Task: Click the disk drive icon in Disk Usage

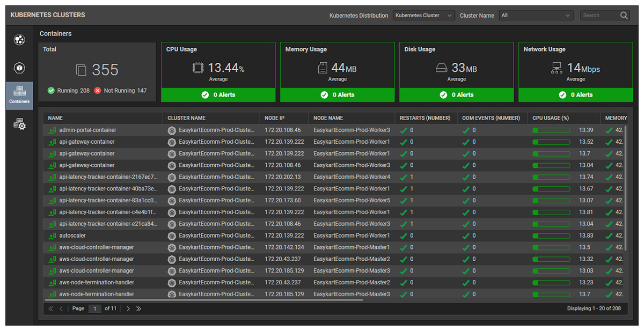Action: pos(441,68)
